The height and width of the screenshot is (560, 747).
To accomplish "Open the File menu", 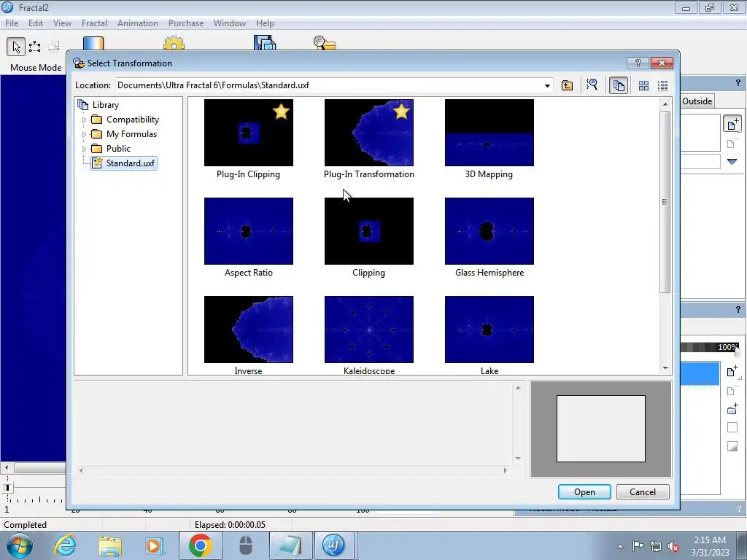I will click(12, 23).
